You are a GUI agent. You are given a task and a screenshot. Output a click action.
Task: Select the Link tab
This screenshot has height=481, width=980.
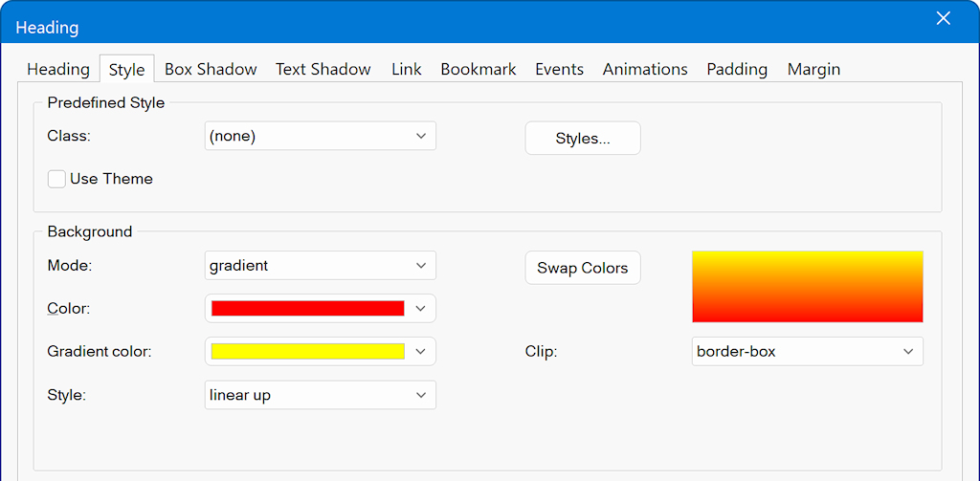pyautogui.click(x=406, y=70)
